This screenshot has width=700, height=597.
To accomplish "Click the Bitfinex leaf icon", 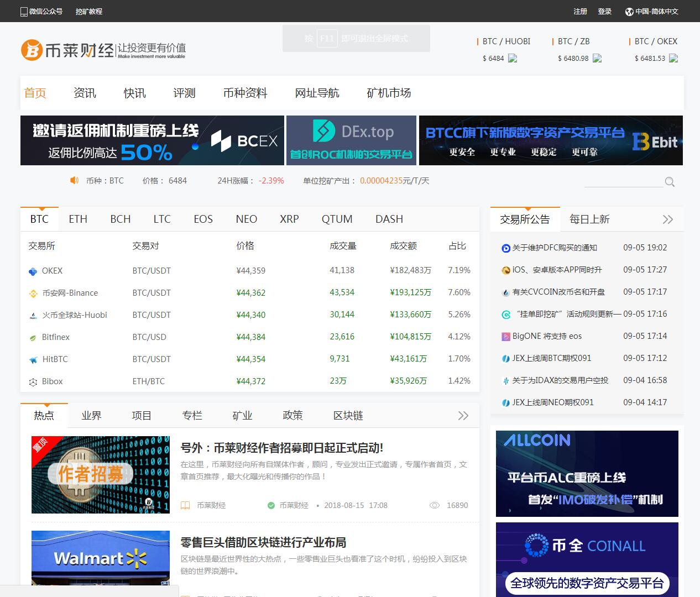I will pyautogui.click(x=33, y=337).
